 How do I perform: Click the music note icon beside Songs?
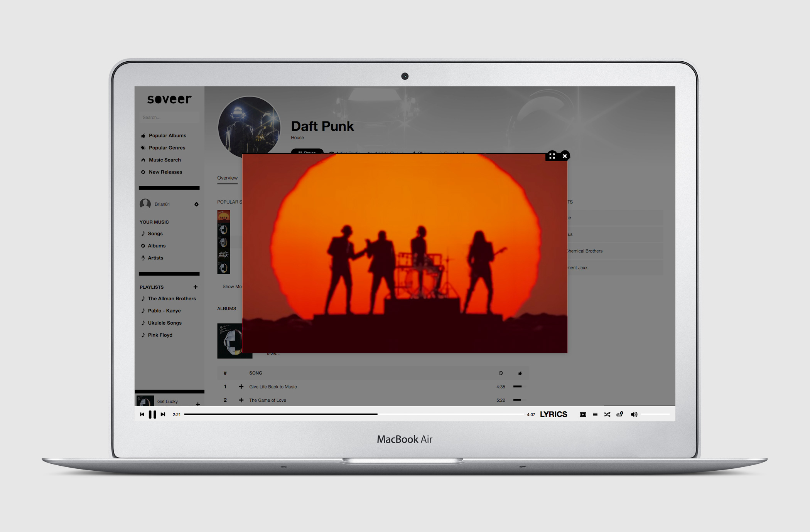(x=143, y=234)
